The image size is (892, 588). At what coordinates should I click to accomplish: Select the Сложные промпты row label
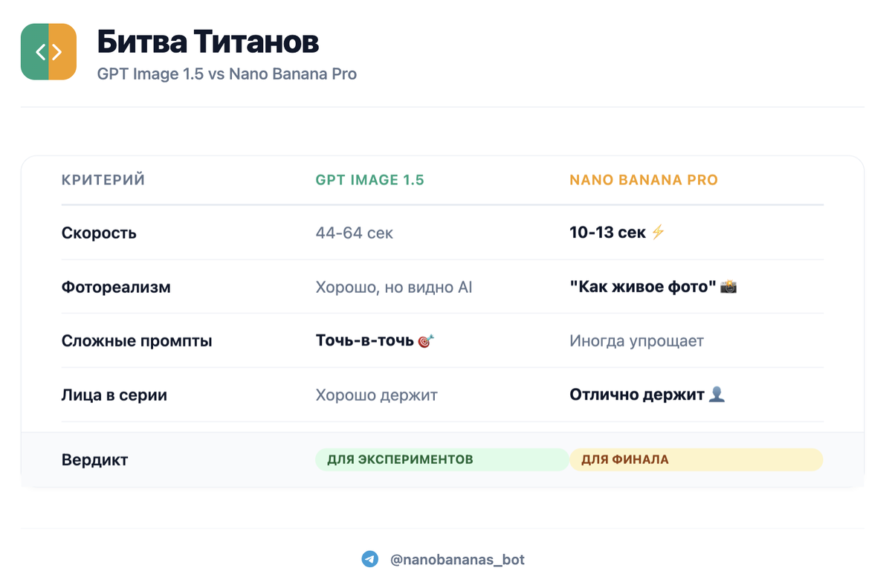137,341
